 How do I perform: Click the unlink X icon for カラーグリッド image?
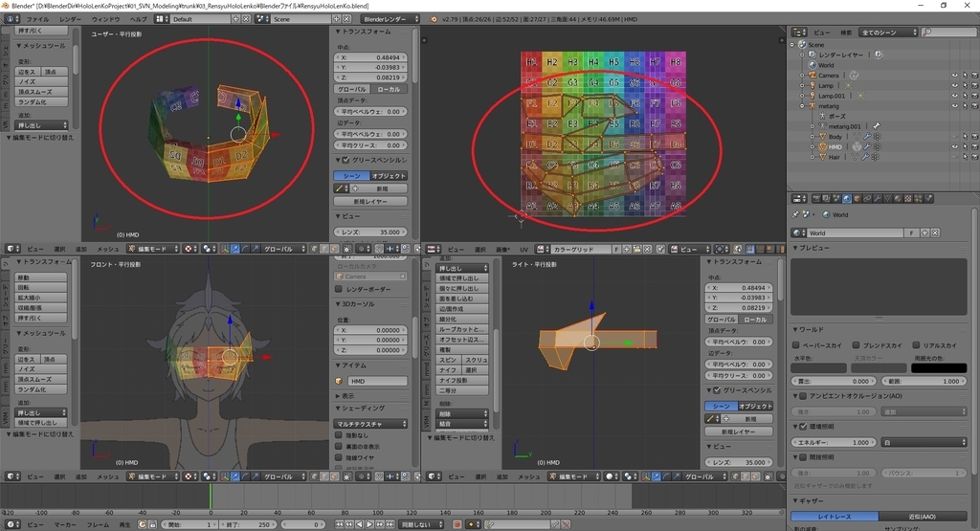tap(648, 249)
